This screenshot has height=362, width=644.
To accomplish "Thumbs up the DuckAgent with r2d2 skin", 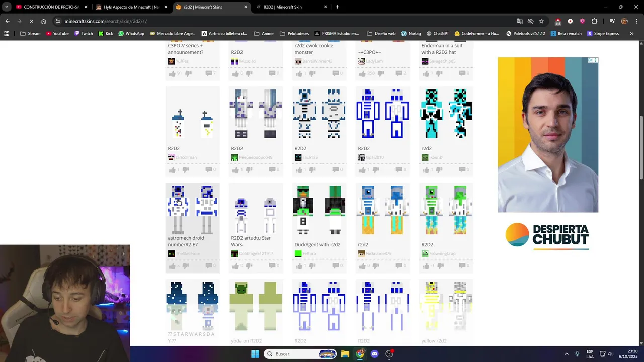I will coord(299,266).
